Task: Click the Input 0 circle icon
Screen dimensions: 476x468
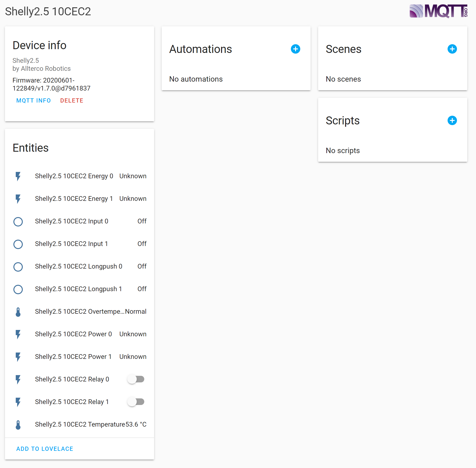Action: coord(18,222)
